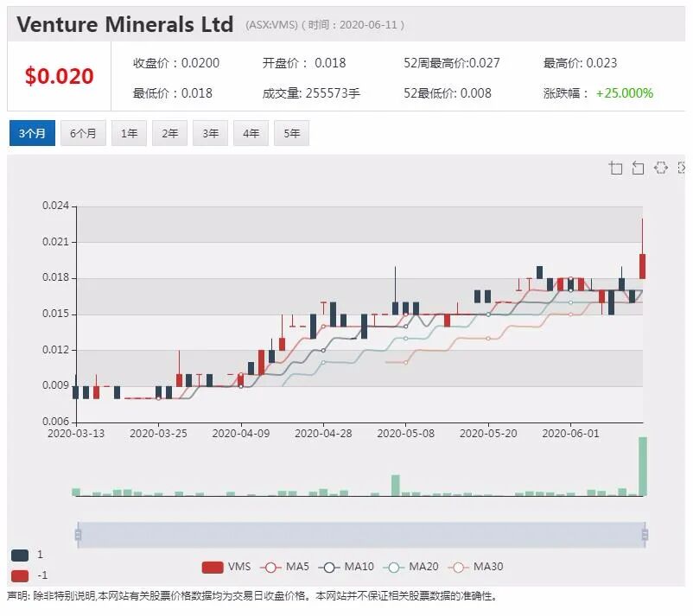
Task: Click the Venture Minerals Ltd title
Action: coord(125,24)
